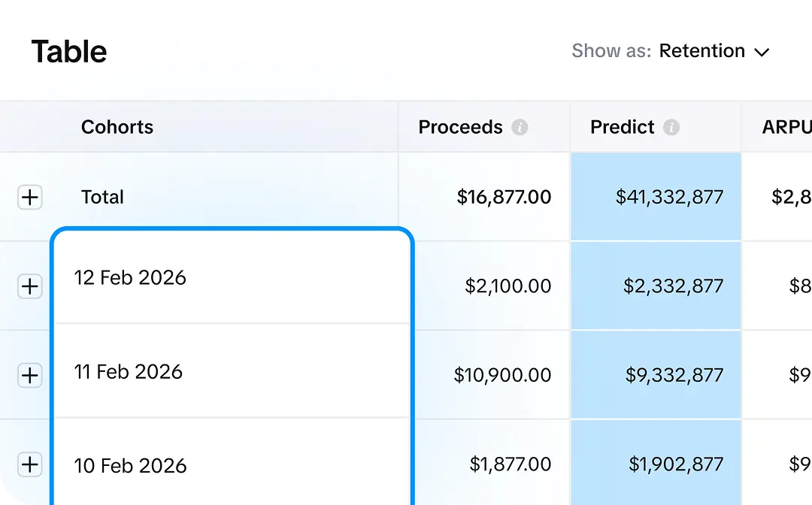
Task: Click the plus icon for 11 Feb 2026
Action: (30, 375)
